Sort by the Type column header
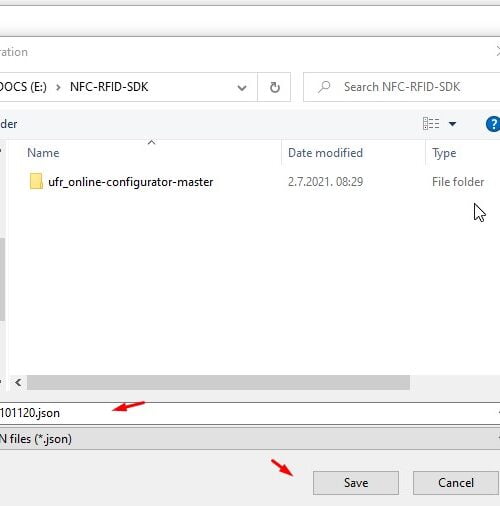 tap(444, 153)
